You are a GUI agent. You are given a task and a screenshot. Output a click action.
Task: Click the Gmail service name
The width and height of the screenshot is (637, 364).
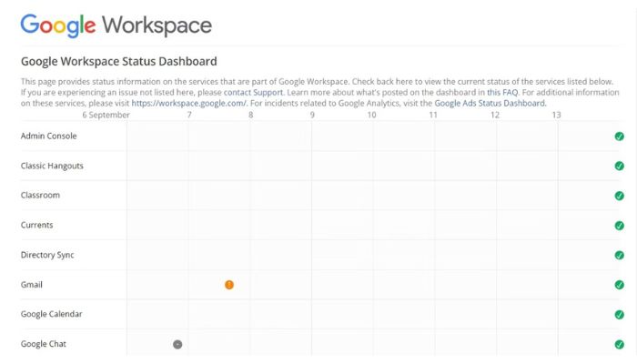click(x=32, y=285)
